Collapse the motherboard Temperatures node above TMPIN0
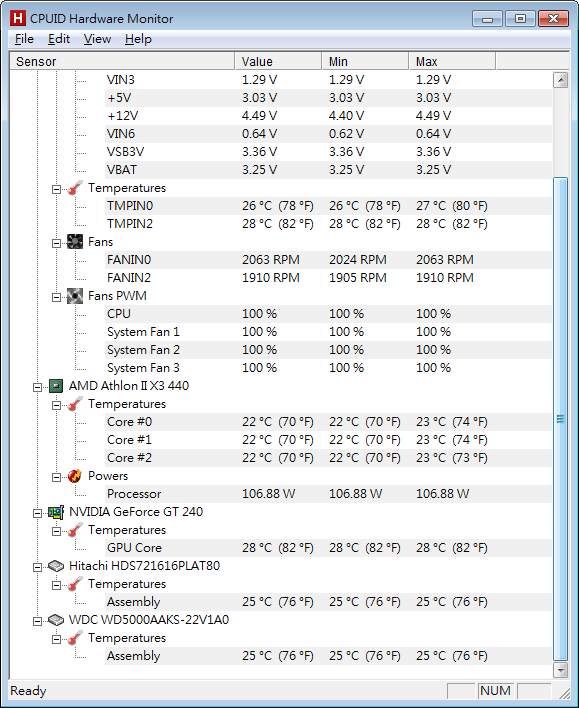 [x=56, y=189]
